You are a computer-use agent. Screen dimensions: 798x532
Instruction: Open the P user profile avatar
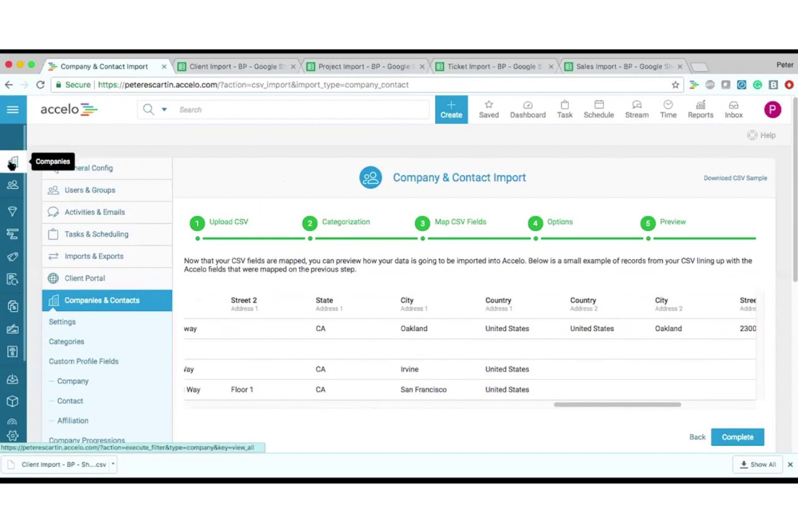tap(773, 109)
